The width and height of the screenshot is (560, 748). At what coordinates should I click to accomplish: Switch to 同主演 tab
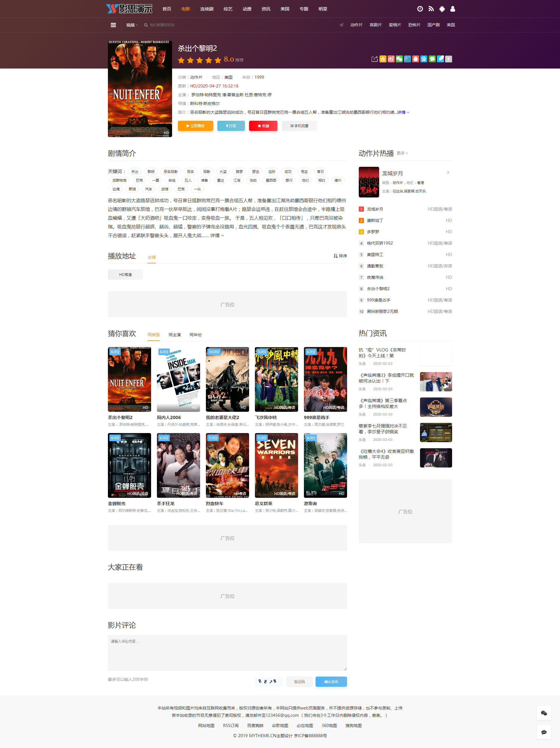[174, 335]
